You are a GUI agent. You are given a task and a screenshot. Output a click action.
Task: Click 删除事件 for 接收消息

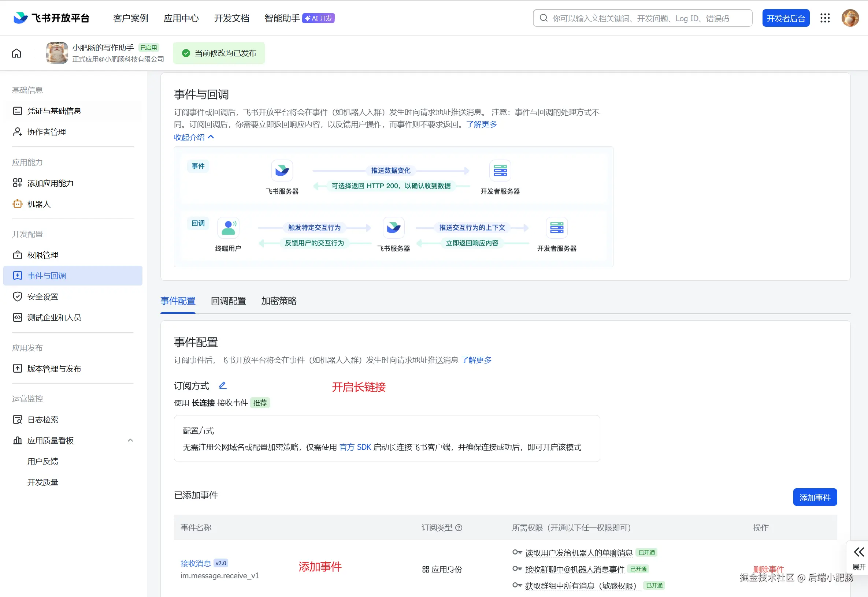click(x=768, y=569)
